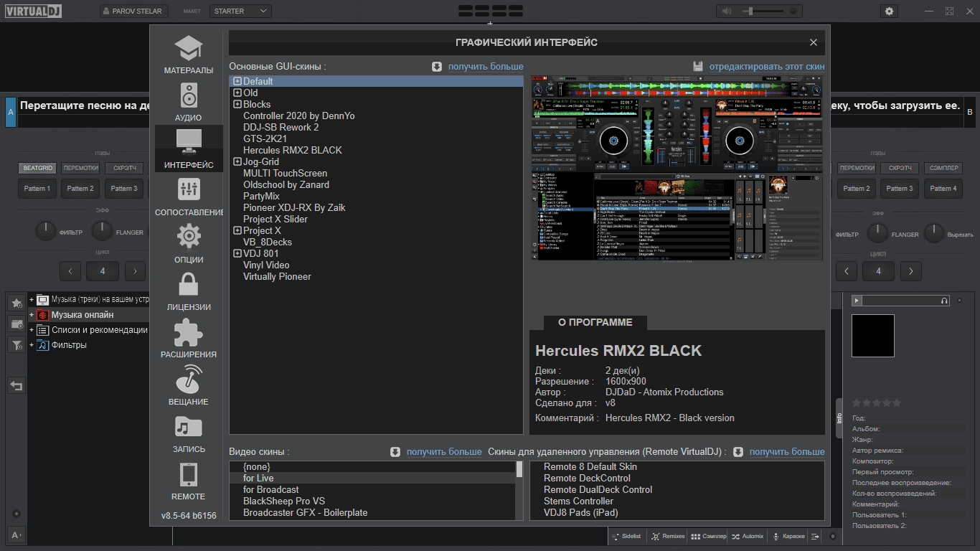
Task: Click the skin preview thumbnail
Action: (677, 169)
